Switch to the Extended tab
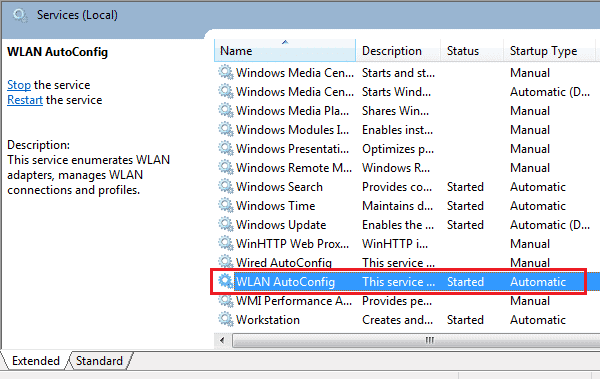The image size is (600, 379). (36, 361)
